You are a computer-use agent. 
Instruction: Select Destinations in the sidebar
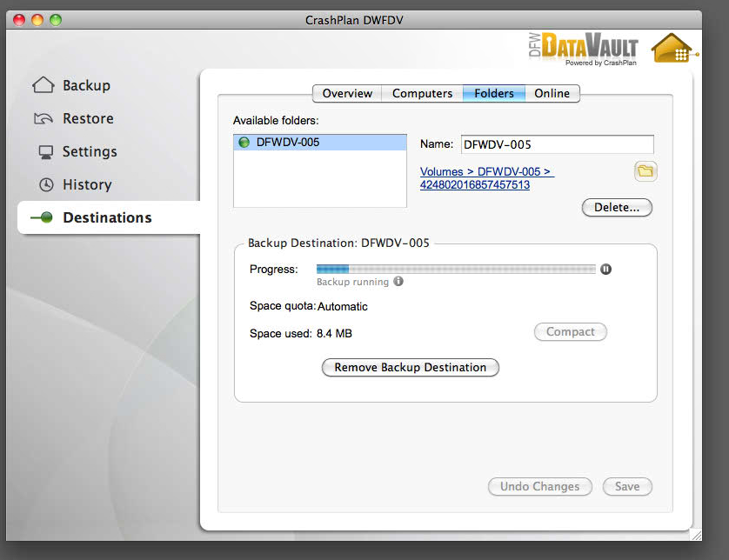(x=107, y=217)
